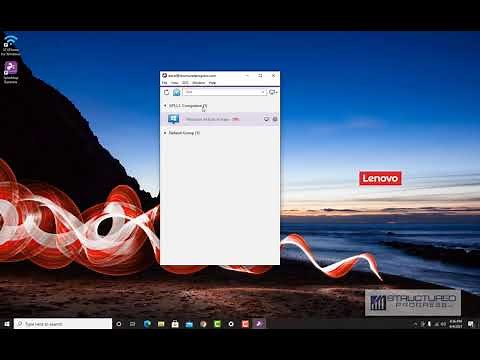This screenshot has width=480, height=360.
Task: Select the Default Group label
Action: [x=184, y=133]
